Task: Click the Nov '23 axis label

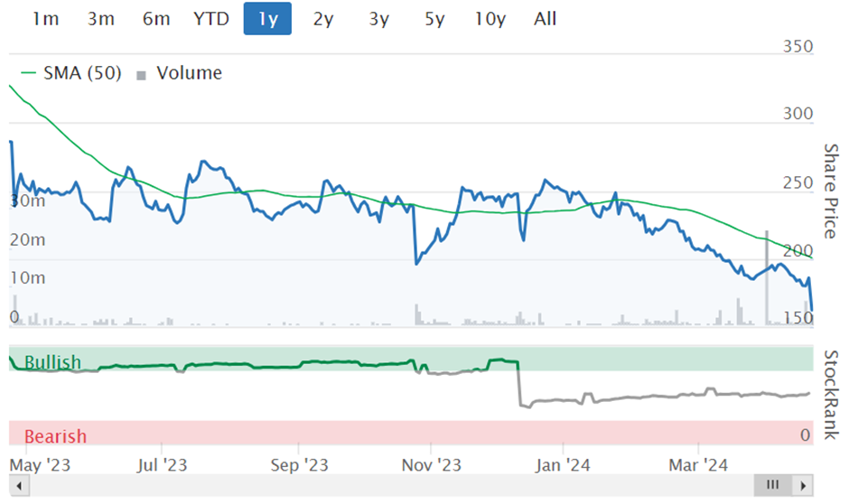Action: (x=432, y=465)
